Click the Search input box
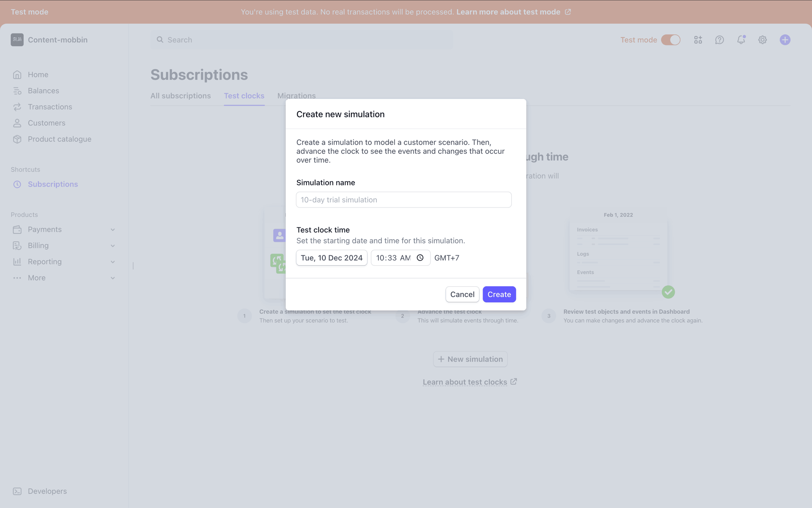The width and height of the screenshot is (812, 508). (x=302, y=40)
